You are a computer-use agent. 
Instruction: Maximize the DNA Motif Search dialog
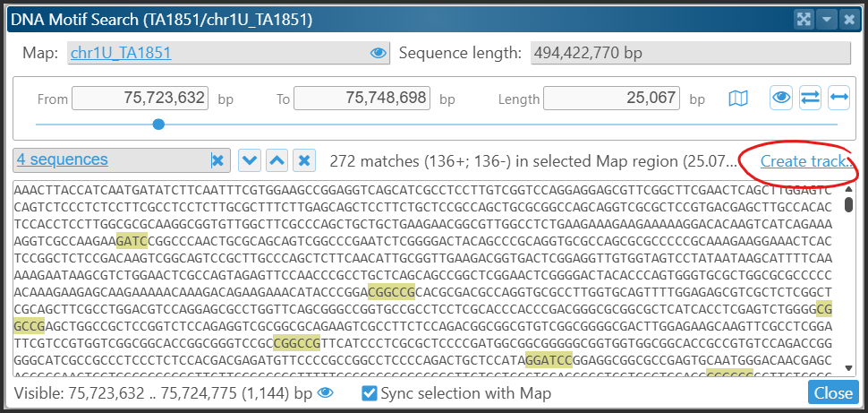point(804,19)
